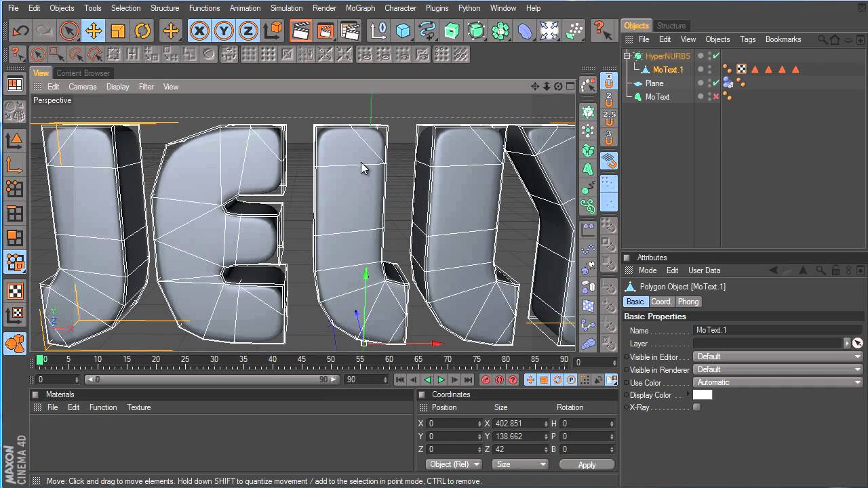Toggle parameter keyframe recording P icon

click(571, 380)
